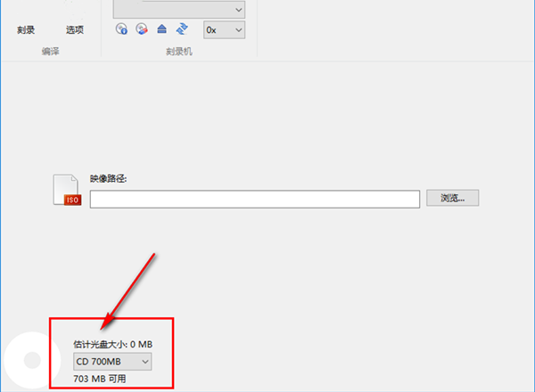Expand the CD 700MB disc type dropdown
This screenshot has height=392, width=535.
[112, 361]
